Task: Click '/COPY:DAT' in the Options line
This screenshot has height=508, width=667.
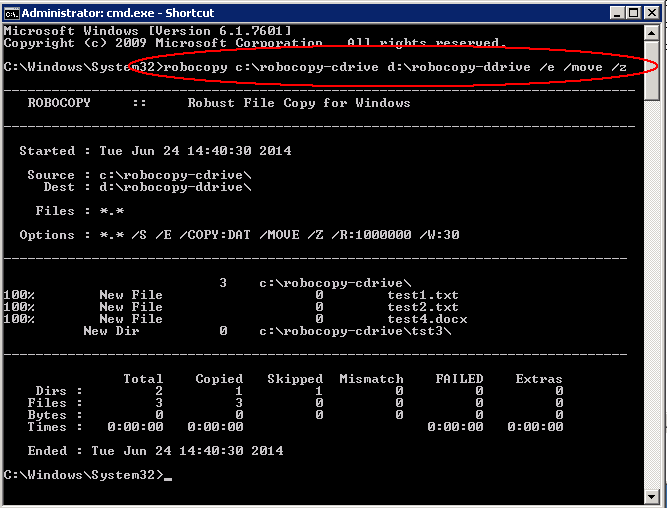Action: (215, 235)
